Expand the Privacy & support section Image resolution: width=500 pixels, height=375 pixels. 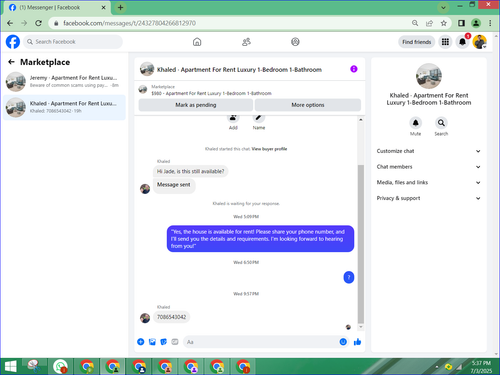429,198
